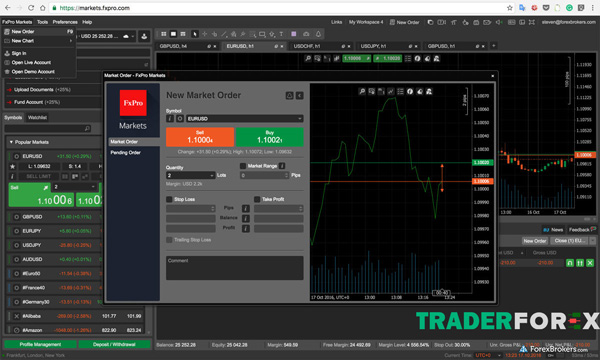Toggle the circle marker next to USDJPY
The height and width of the screenshot is (360, 600).
click(x=16, y=245)
